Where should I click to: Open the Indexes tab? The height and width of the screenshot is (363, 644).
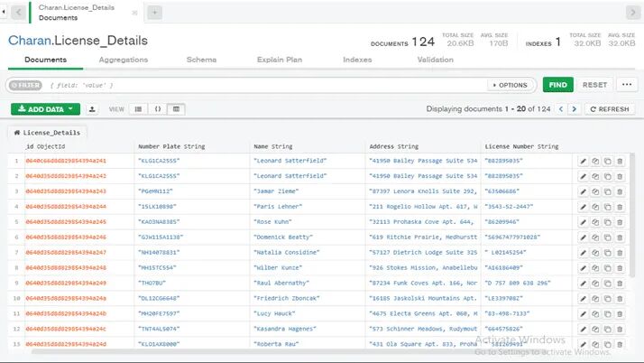[357, 60]
